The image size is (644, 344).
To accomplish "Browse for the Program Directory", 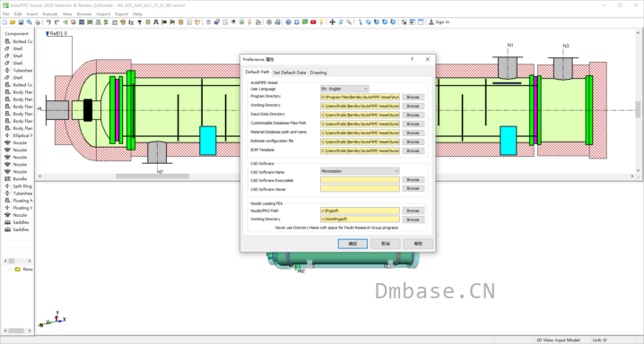I will (x=413, y=97).
